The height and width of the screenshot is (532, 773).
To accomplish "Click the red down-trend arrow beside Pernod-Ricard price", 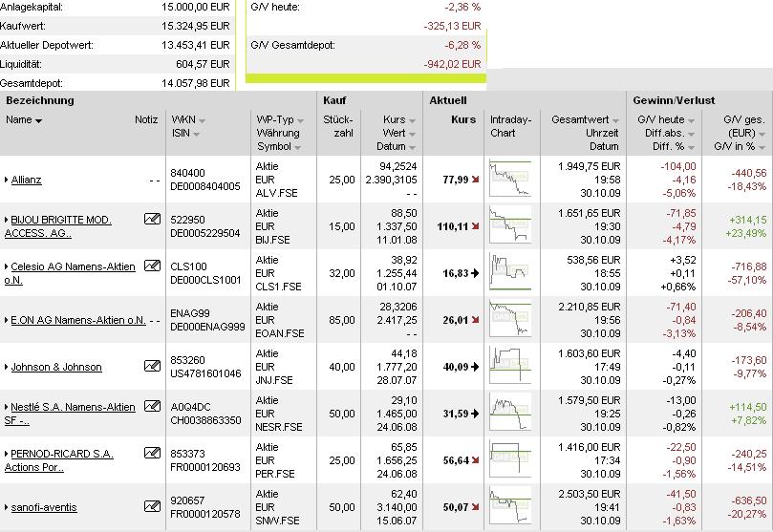I will [x=475, y=460].
